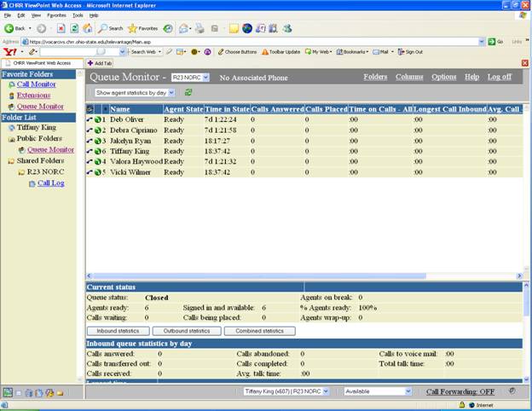Toggle the Call Forwarding: OFF link
Viewport: 532px width, 411px height.
[460, 391]
